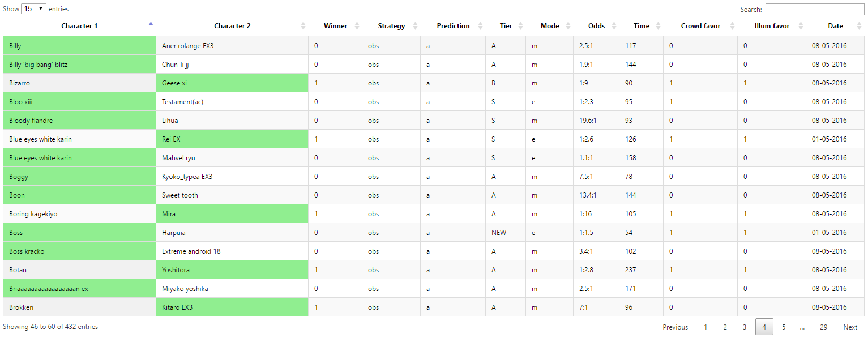Sort by Crowd favor column header
The width and height of the screenshot is (868, 338).
[700, 26]
